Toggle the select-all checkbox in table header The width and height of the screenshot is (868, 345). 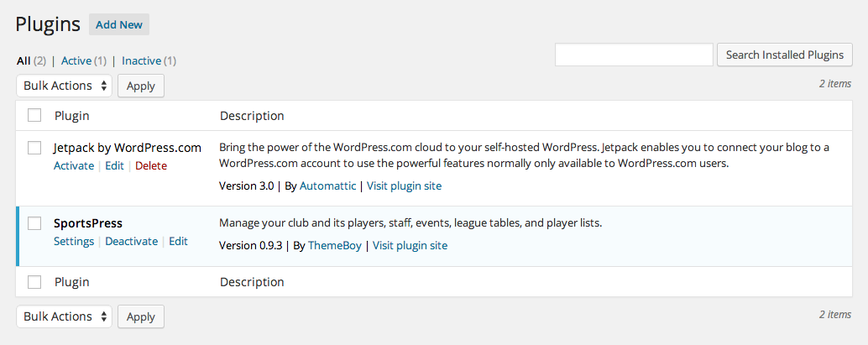pyautogui.click(x=34, y=116)
